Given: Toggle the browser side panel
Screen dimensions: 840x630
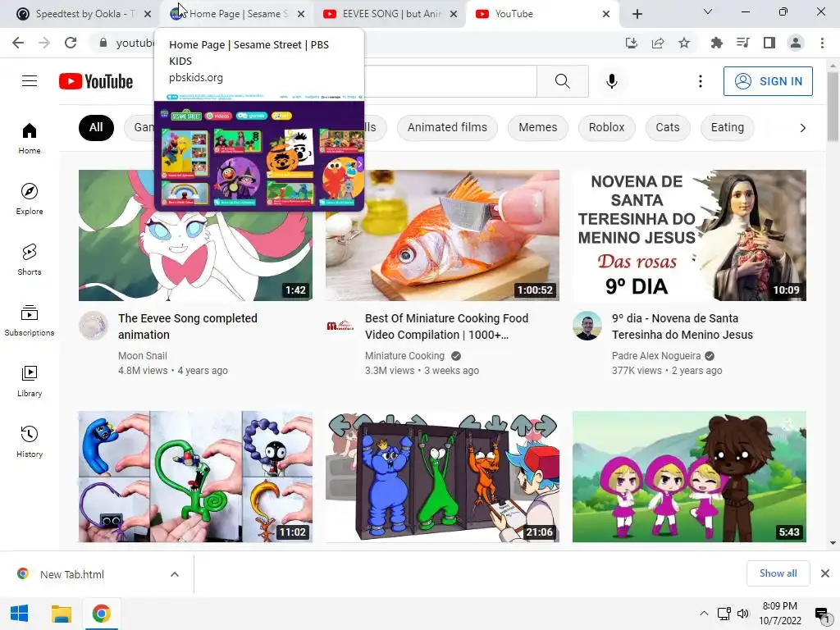Looking at the screenshot, I should click(769, 43).
